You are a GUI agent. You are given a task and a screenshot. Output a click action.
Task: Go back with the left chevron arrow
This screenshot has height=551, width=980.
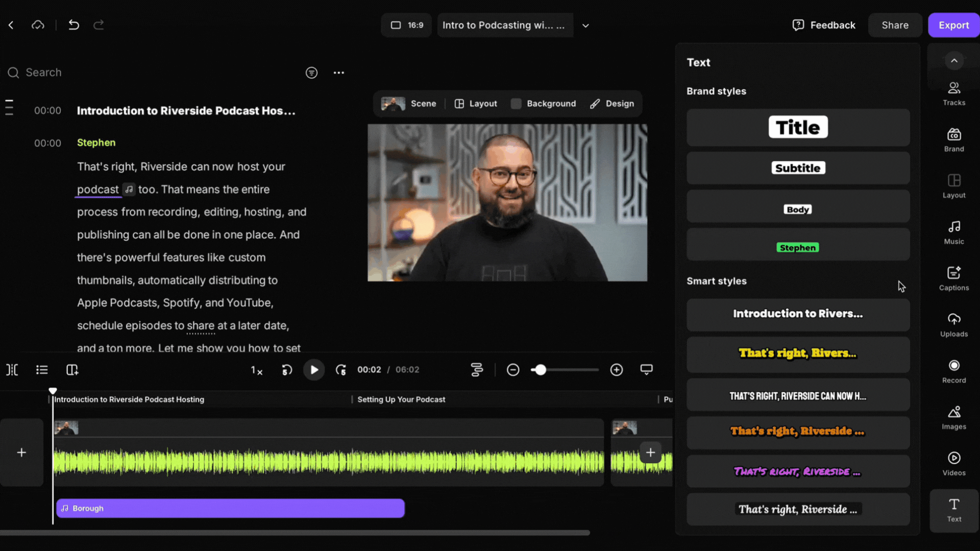[11, 25]
